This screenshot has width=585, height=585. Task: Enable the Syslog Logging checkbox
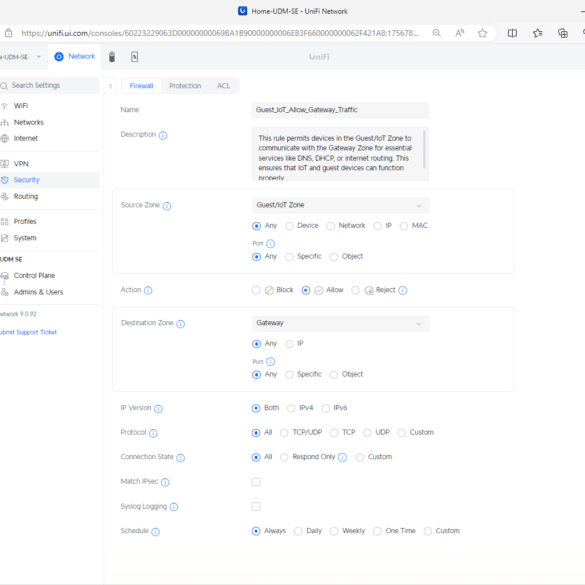click(256, 507)
